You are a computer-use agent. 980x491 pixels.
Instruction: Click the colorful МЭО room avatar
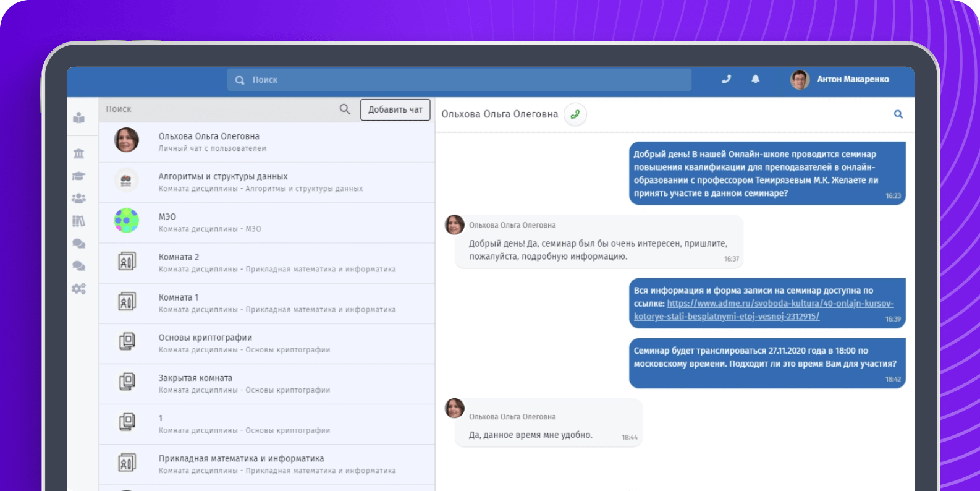pos(127,221)
